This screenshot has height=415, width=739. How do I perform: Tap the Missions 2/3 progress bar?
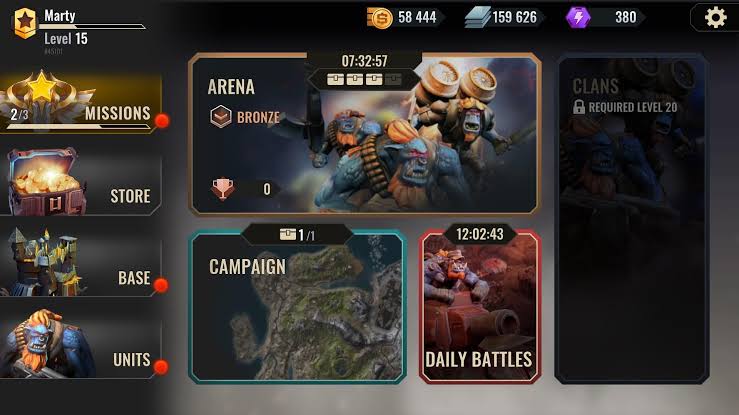pos(79,126)
